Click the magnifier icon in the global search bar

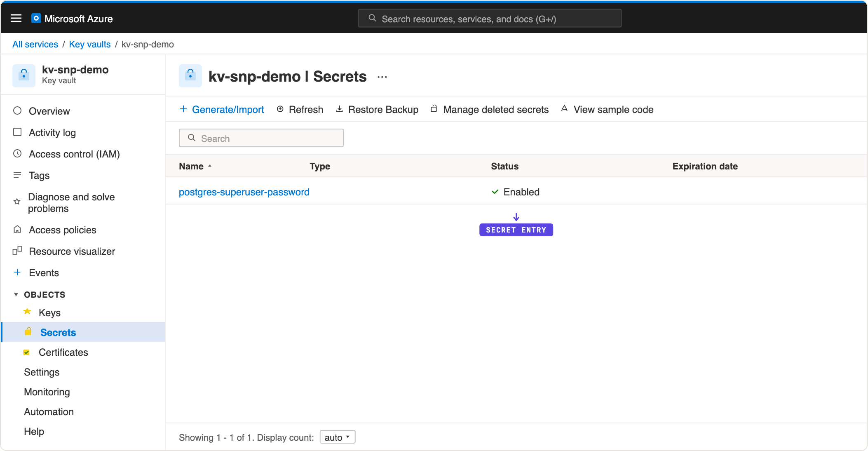pos(372,18)
